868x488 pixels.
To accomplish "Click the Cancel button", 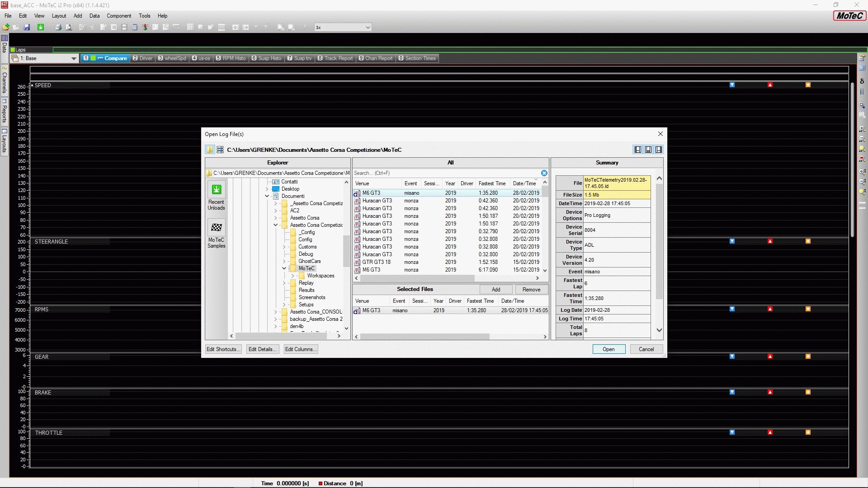I will 646,349.
